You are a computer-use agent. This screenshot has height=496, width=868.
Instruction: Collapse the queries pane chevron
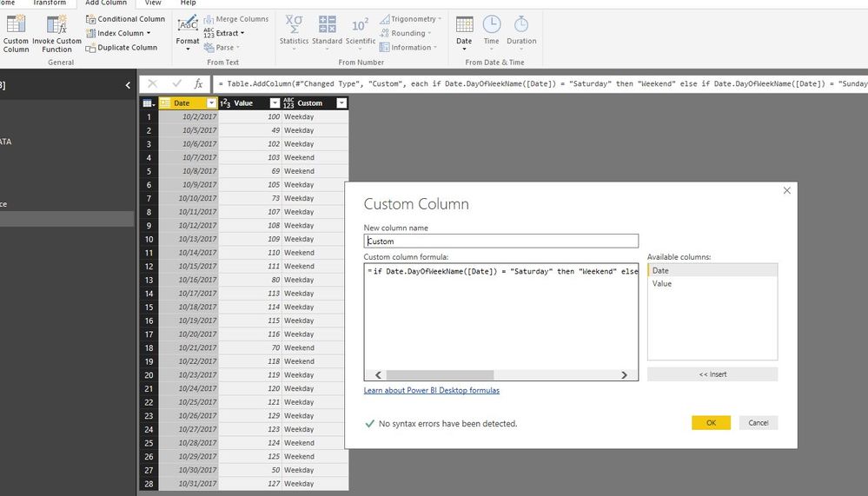[128, 85]
